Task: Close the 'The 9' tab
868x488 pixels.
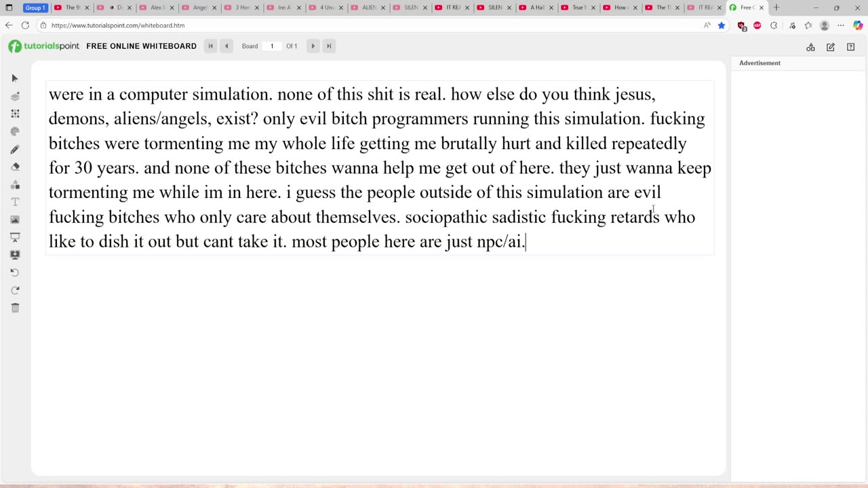Action: click(x=87, y=8)
